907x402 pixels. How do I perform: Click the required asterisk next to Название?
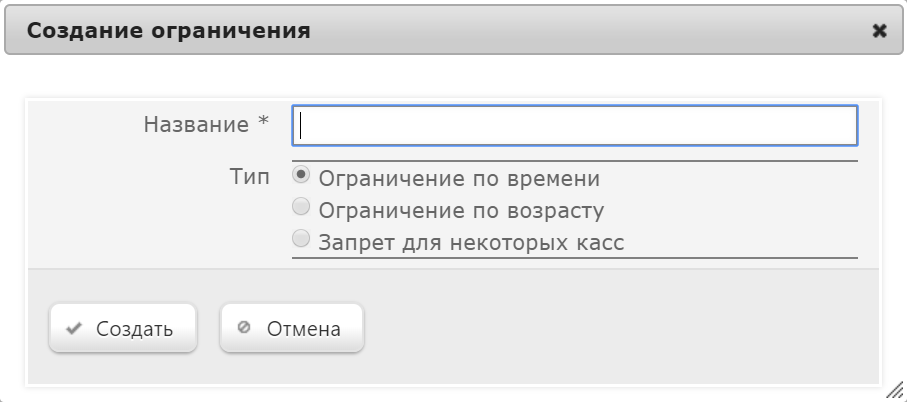pos(264,121)
